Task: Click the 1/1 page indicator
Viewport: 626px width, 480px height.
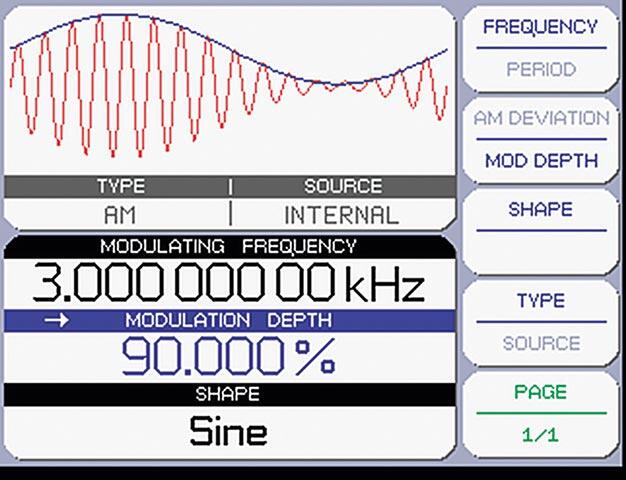Action: pyautogui.click(x=540, y=435)
